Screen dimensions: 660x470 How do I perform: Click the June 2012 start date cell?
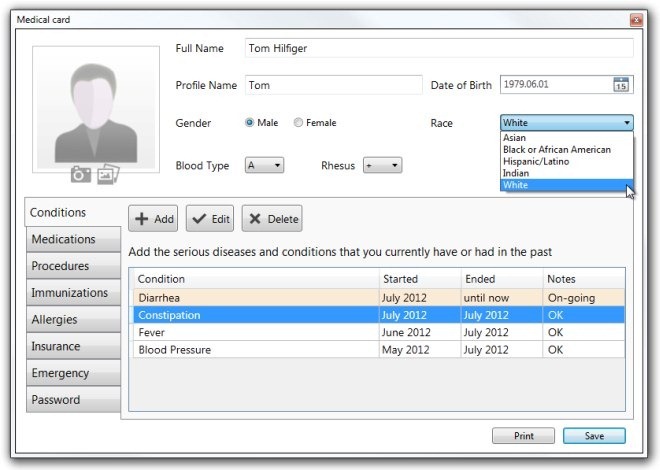coord(420,332)
